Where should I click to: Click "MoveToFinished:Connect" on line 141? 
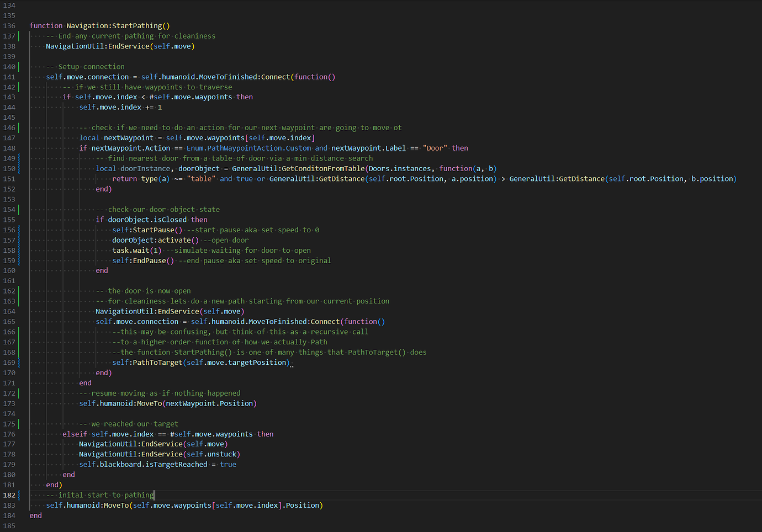pos(244,77)
